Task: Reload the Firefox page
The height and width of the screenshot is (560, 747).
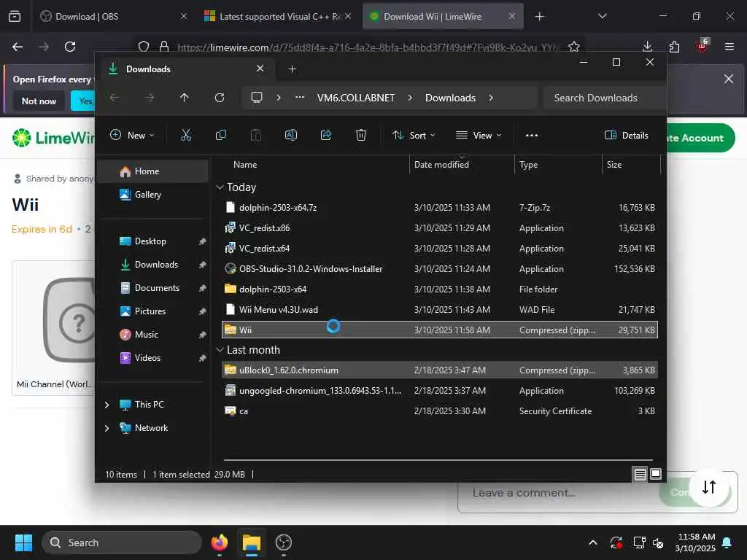Action: [x=70, y=47]
